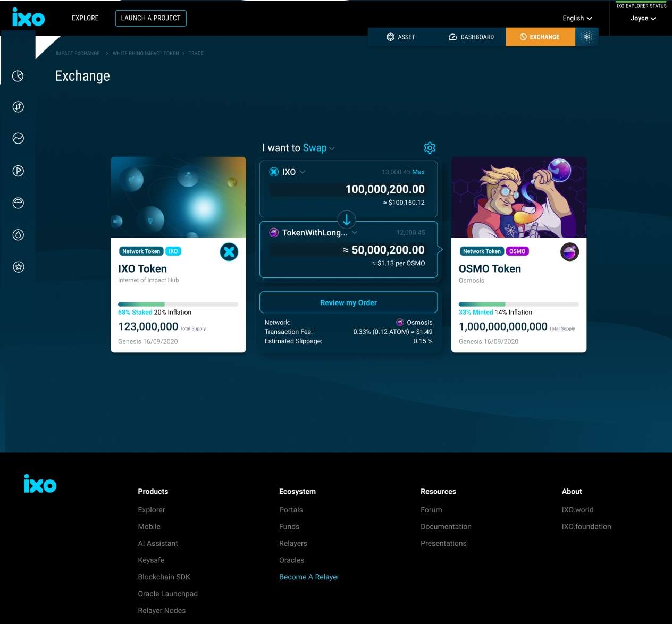Visit the IXO.foundation footer link
Viewport: 672px width, 624px height.
pyautogui.click(x=586, y=526)
